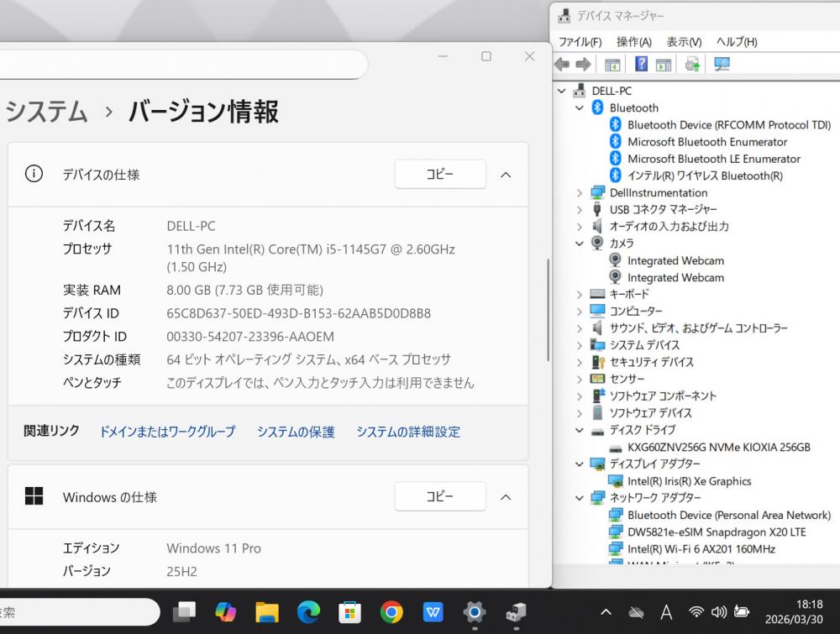
Task: Click the settings window vertical scrollbar
Action: (x=549, y=311)
